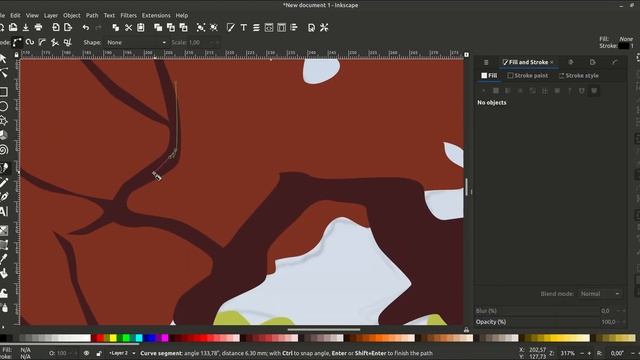Image resolution: width=640 pixels, height=360 pixels.
Task: Enable Spiro path mode
Action: coord(29,42)
